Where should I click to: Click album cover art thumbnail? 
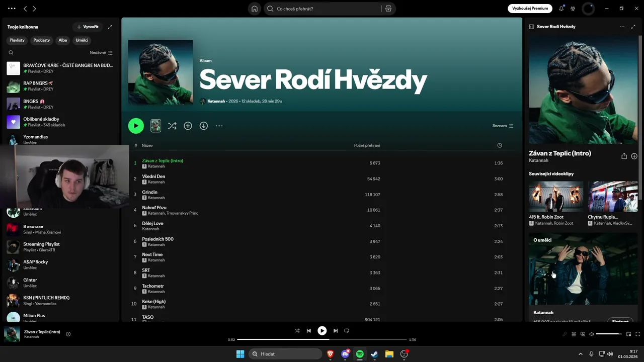(160, 72)
